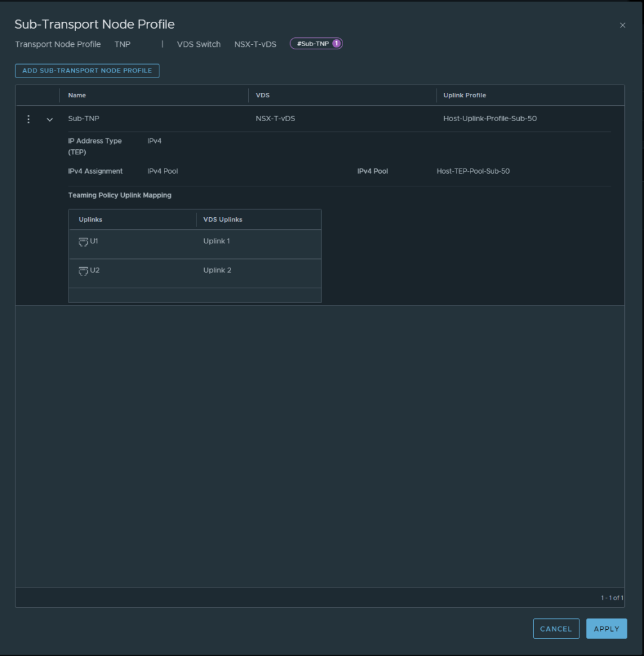Select the Sub-TNP profile name
This screenshot has height=656, width=644.
click(84, 119)
